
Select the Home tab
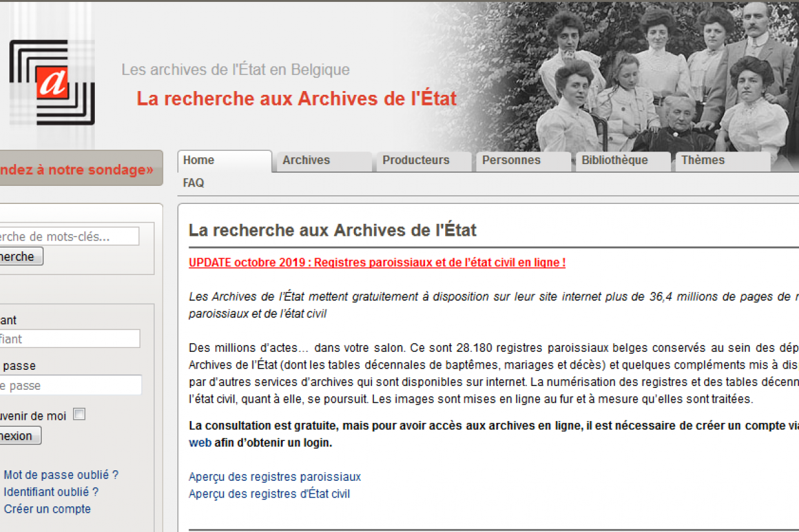[x=225, y=161]
